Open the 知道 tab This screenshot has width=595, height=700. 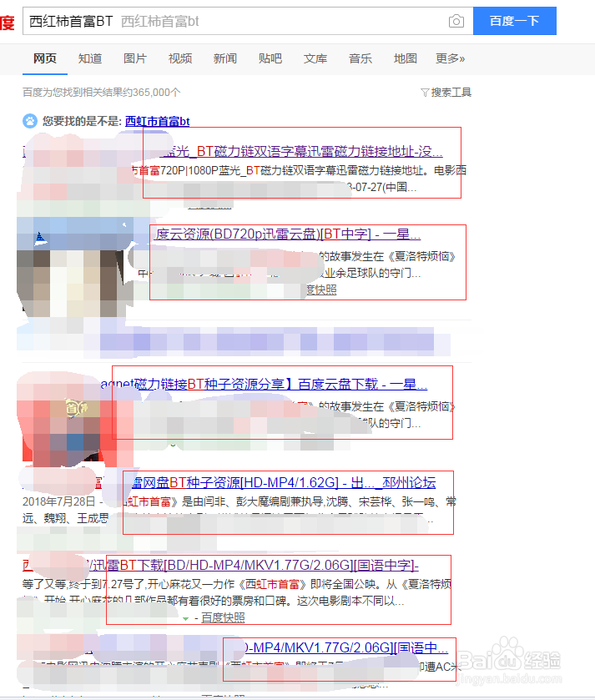pyautogui.click(x=90, y=58)
